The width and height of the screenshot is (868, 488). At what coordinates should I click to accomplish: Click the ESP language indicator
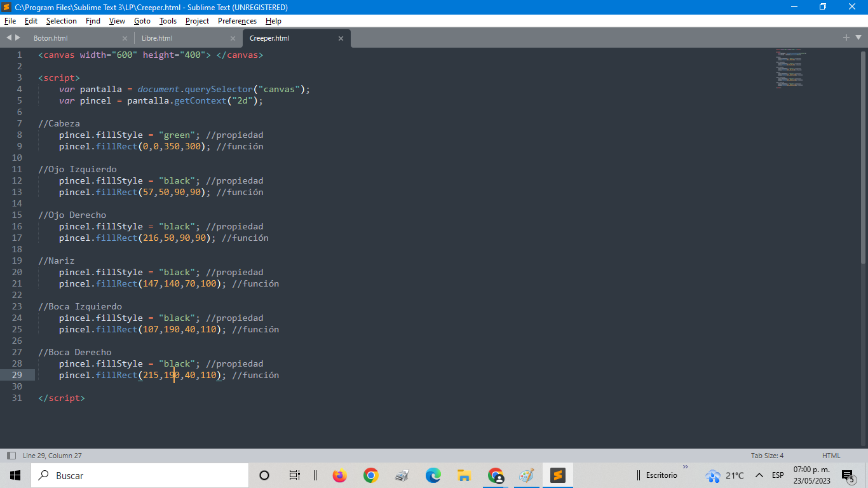click(778, 475)
